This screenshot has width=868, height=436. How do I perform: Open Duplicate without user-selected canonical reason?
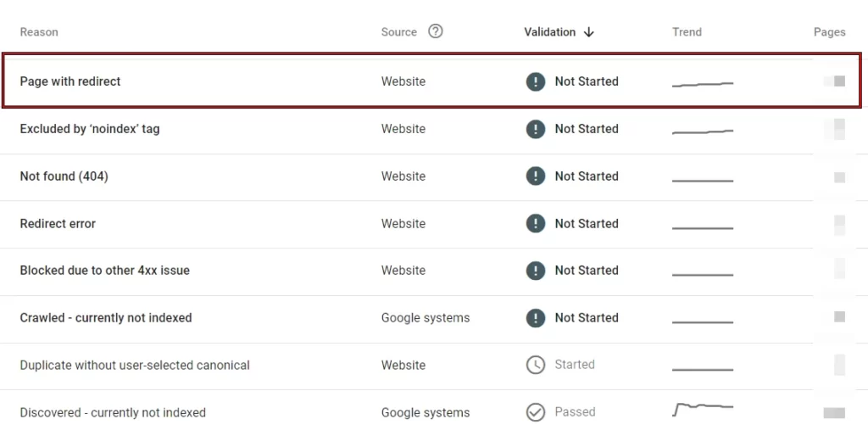[135, 365]
